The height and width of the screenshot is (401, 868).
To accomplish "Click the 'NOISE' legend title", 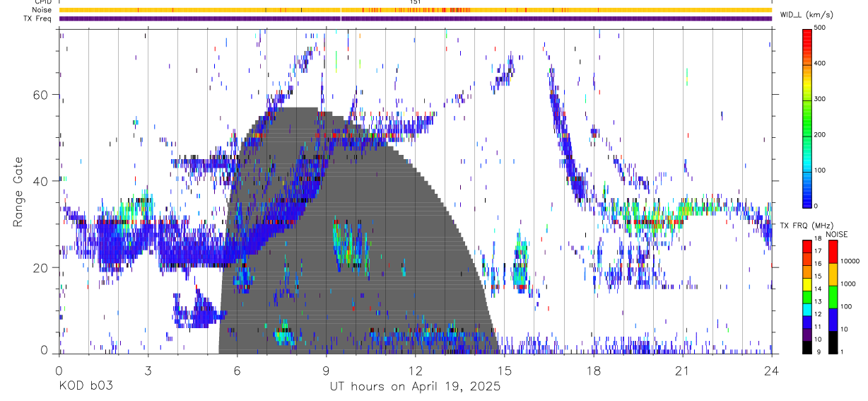I will (x=837, y=234).
